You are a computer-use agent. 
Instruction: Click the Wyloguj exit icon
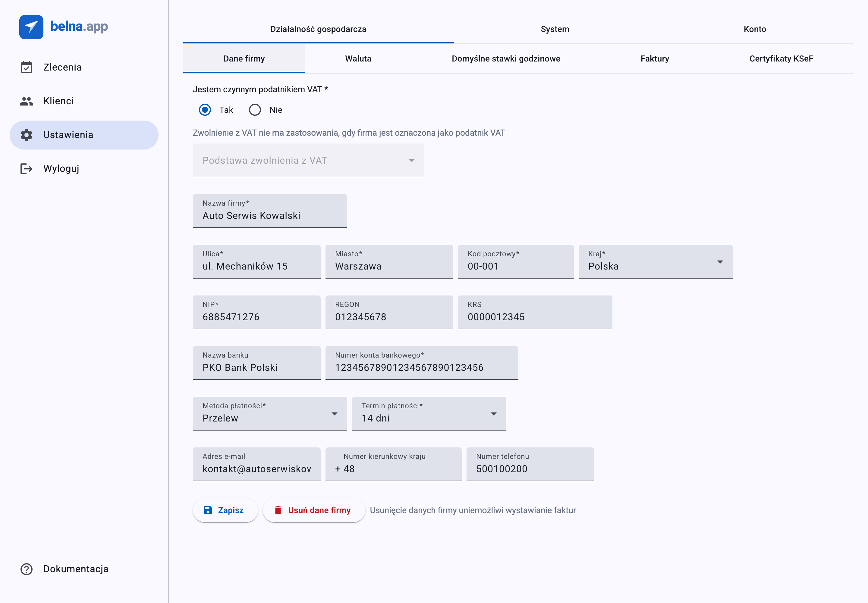(x=27, y=169)
